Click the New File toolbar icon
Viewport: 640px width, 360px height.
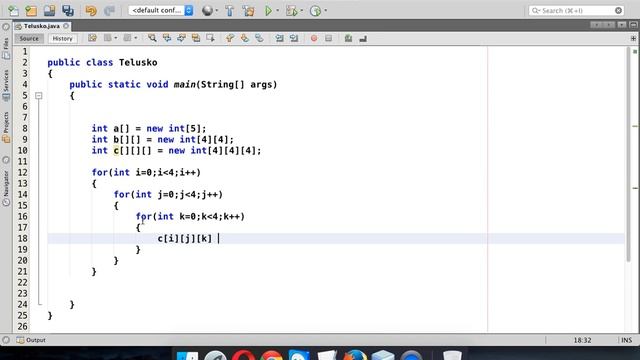[x=13, y=11]
